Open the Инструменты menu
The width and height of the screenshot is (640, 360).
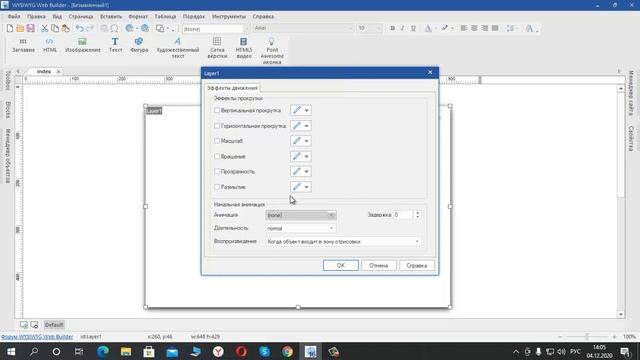(x=229, y=17)
